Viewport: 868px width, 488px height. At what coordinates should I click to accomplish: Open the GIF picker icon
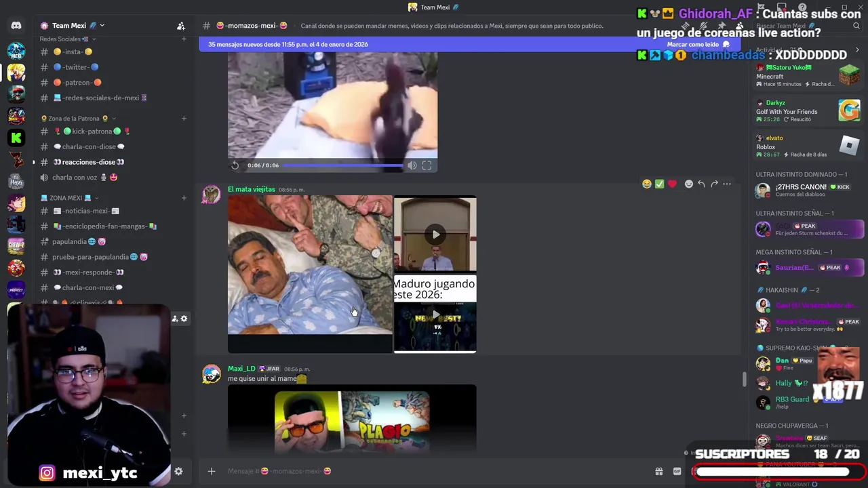(677, 471)
